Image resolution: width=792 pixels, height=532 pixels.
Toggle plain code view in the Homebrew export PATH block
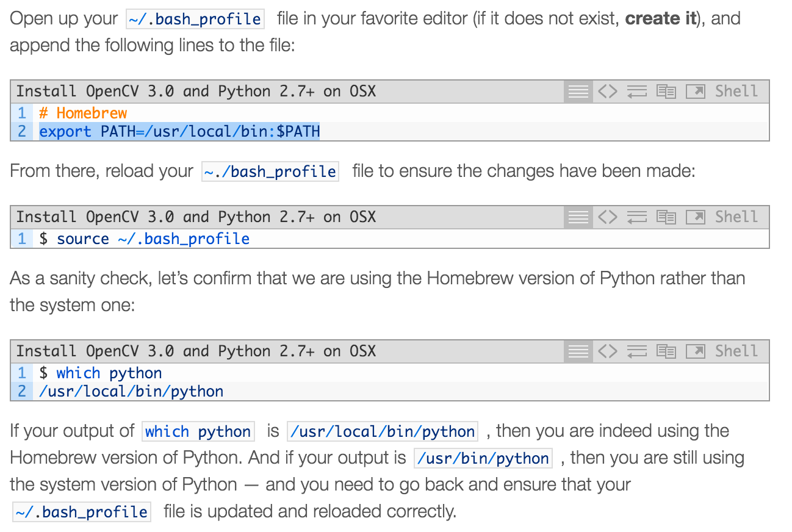(x=607, y=92)
